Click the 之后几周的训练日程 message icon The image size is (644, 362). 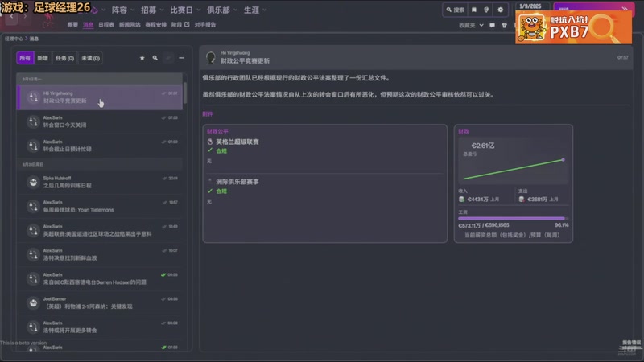click(x=33, y=182)
